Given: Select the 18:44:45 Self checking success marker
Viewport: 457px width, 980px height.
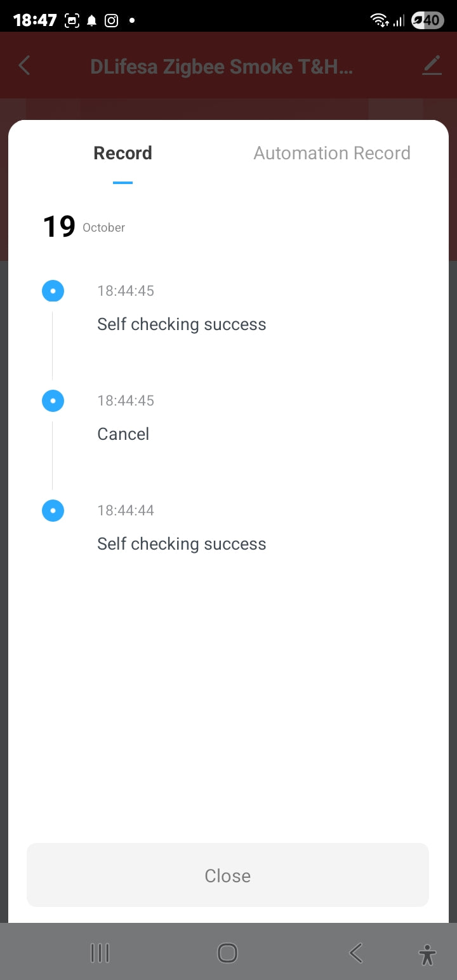Looking at the screenshot, I should point(53,291).
